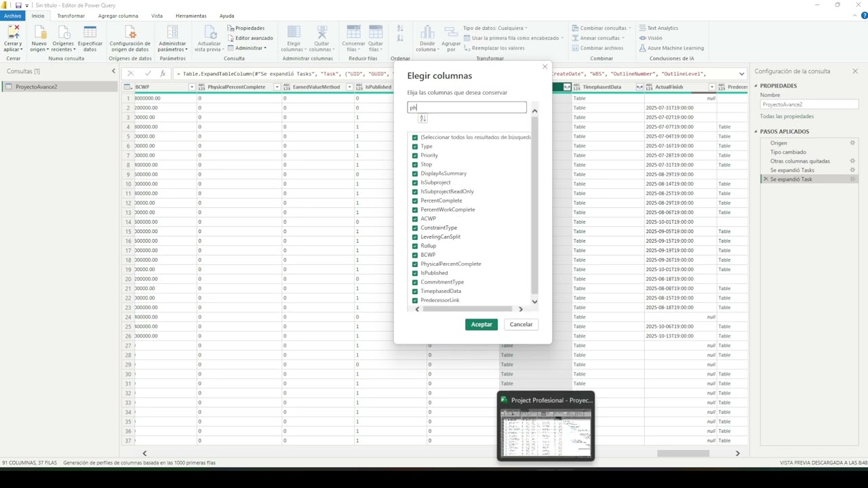Viewport: 868px width, 488px height.
Task: Click Reemplazar los valores
Action: point(494,48)
